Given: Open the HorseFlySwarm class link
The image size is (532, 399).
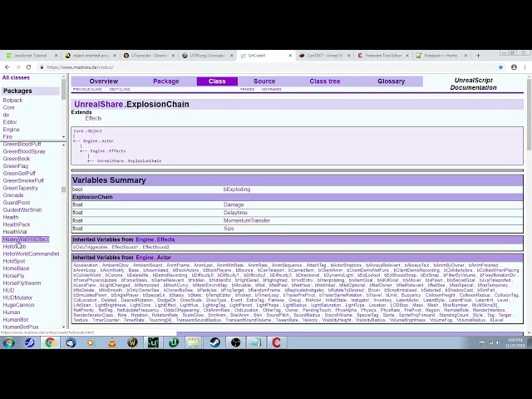Looking at the screenshot, I should (22, 283).
